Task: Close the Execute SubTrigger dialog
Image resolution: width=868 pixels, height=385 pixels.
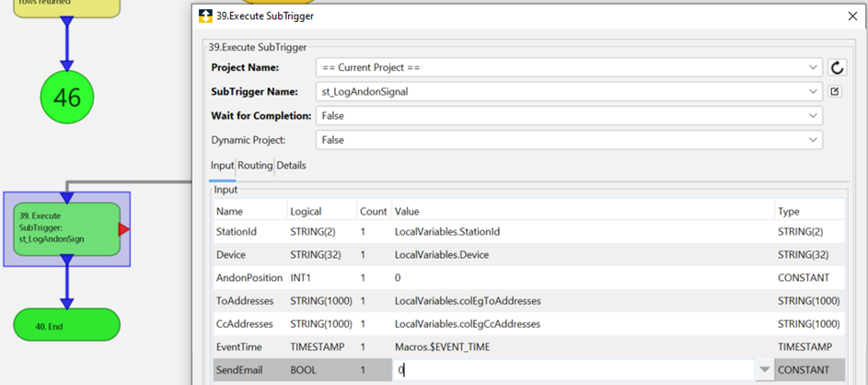Action: pos(851,16)
